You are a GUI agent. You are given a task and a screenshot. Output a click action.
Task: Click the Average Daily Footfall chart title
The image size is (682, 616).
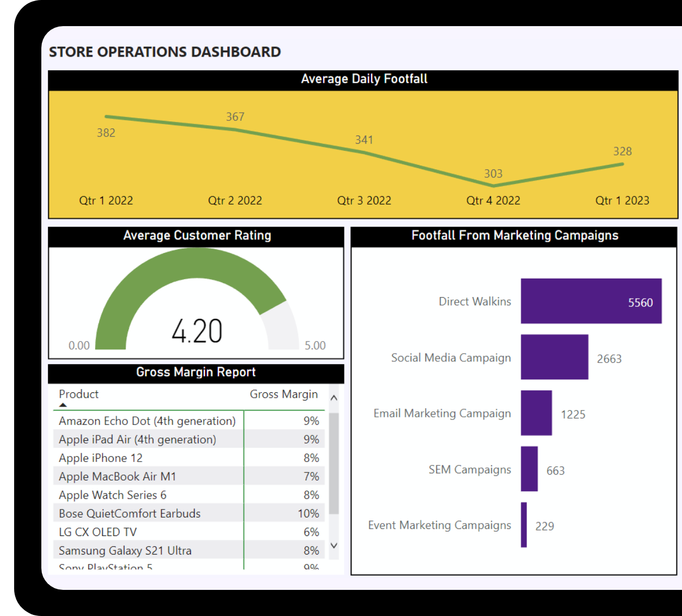point(364,79)
